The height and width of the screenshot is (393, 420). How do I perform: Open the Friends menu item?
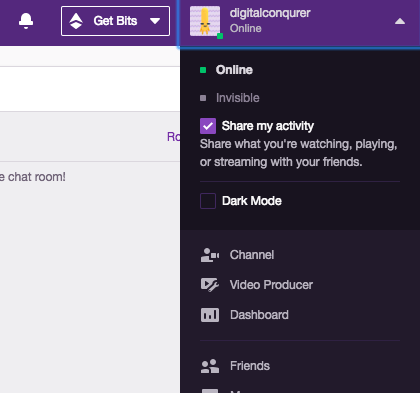click(250, 366)
